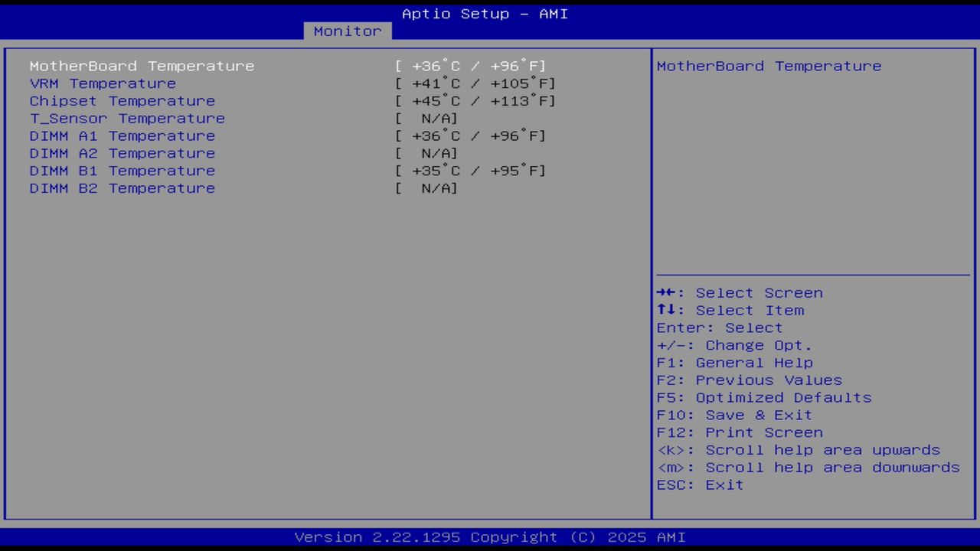Click the Aptio Setup title bar

[x=485, y=13]
